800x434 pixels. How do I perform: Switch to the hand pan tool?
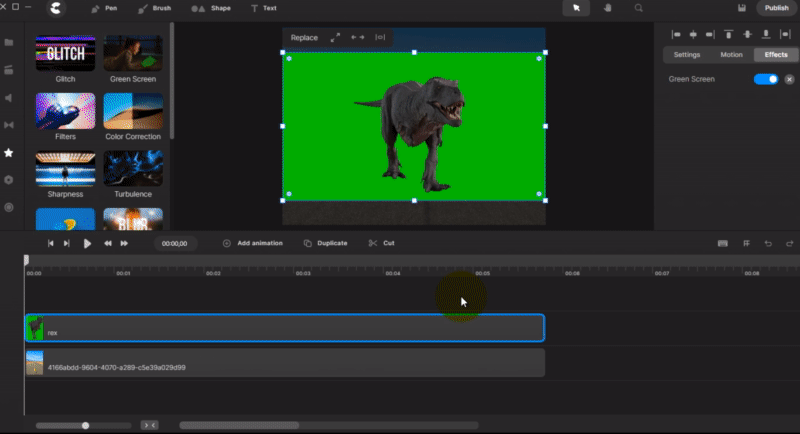click(607, 8)
